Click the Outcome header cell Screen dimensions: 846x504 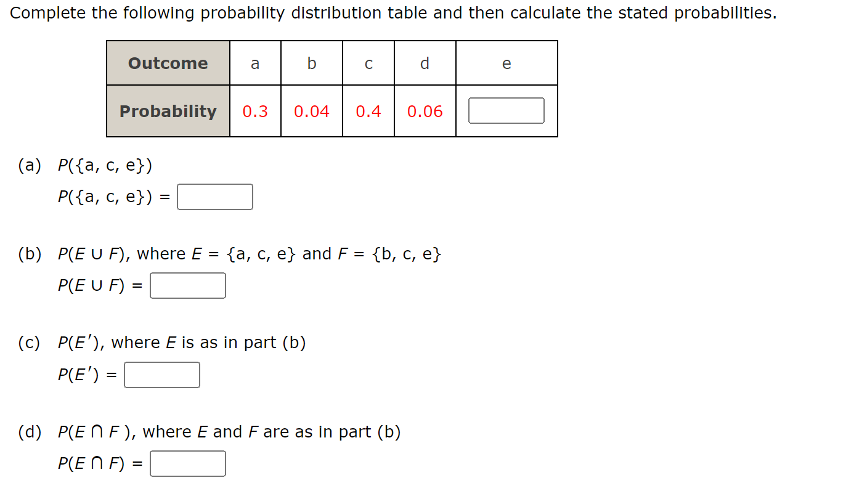(x=168, y=63)
